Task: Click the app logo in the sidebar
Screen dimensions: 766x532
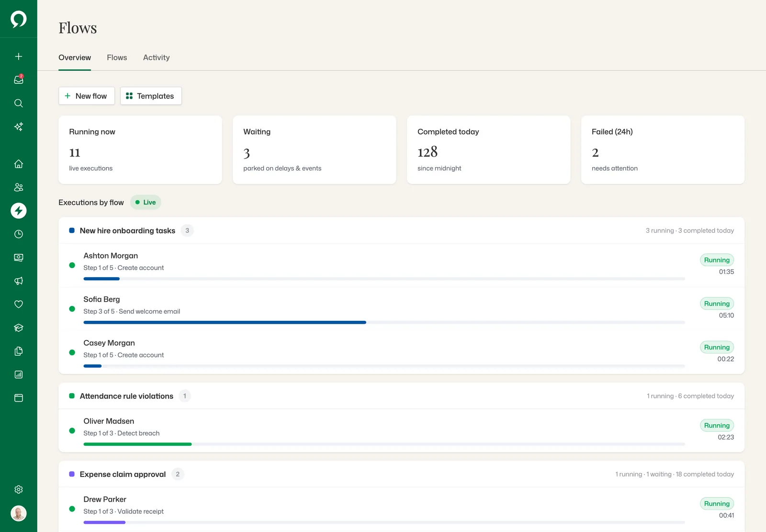Action: 19,19
